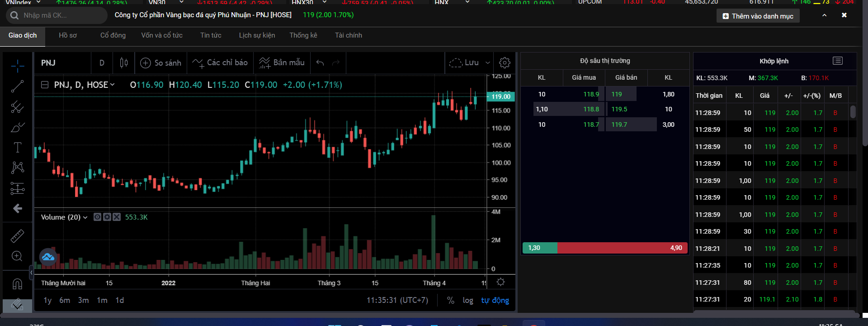Click the 119.00 current price label
The width and height of the screenshot is (868, 326).
(501, 96)
